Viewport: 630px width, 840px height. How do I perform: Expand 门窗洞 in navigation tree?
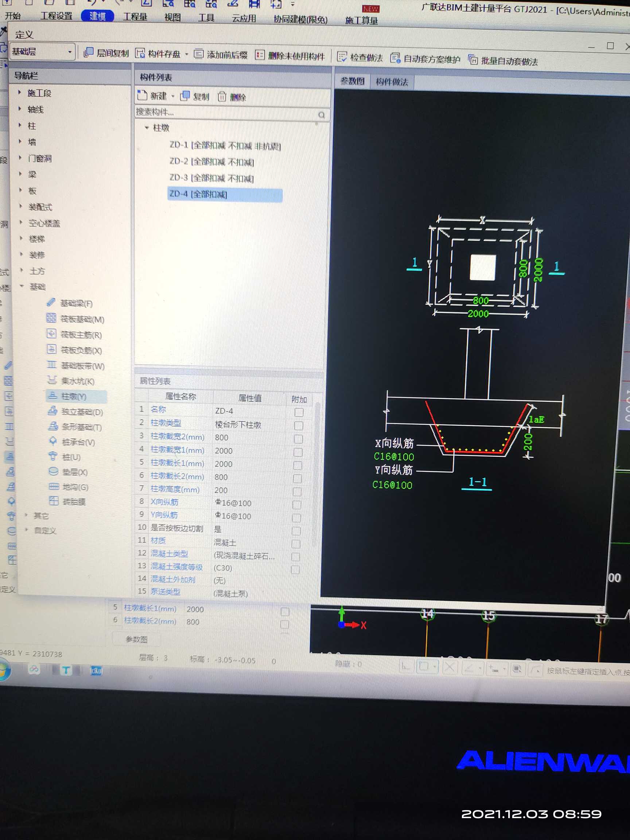point(20,157)
